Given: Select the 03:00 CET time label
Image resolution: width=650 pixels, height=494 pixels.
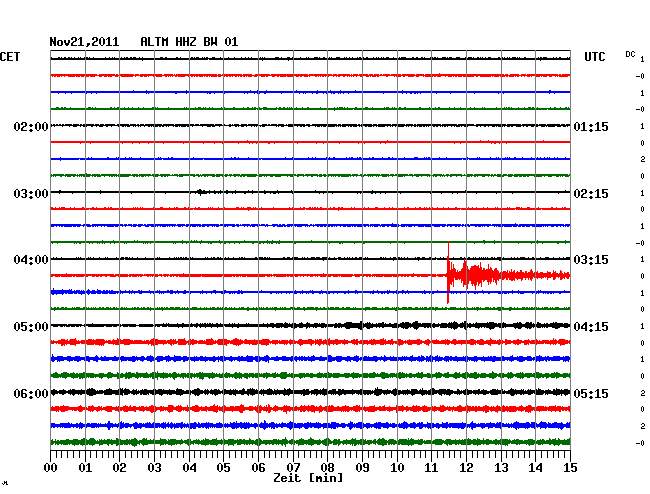Looking at the screenshot, I should tap(31, 194).
